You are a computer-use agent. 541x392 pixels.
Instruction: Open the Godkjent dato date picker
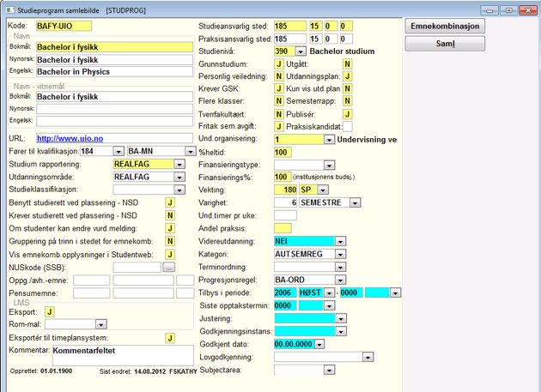click(319, 344)
